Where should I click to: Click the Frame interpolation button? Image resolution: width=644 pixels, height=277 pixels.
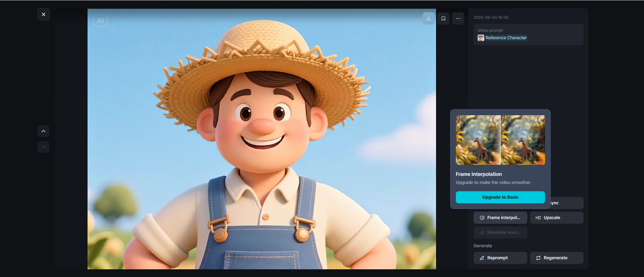tap(500, 218)
